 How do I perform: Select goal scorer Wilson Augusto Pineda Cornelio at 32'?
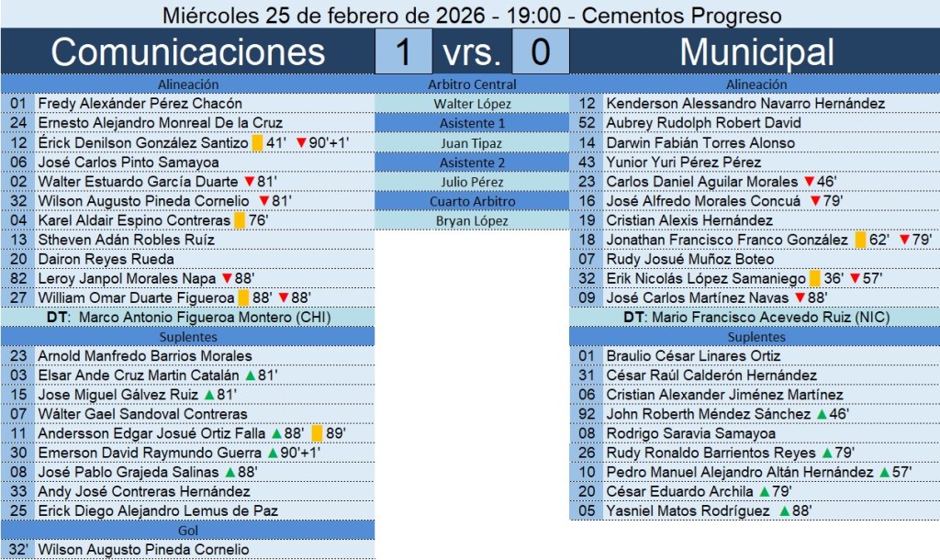[143, 550]
